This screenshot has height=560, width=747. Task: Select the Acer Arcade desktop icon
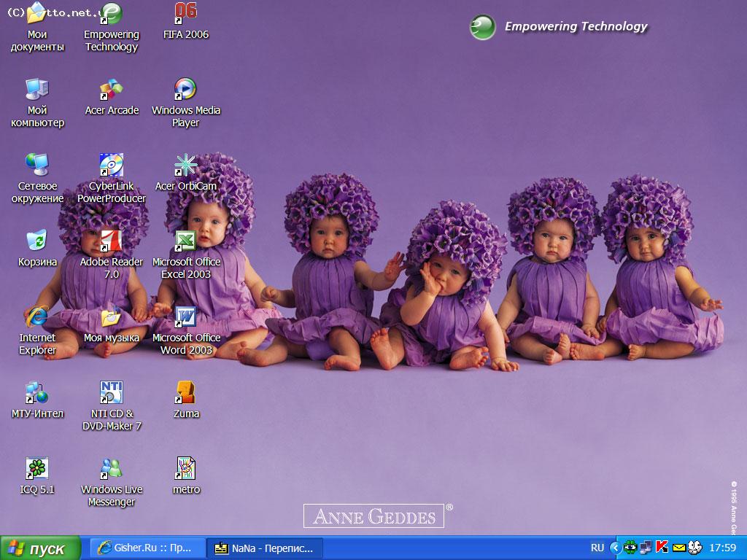point(112,90)
